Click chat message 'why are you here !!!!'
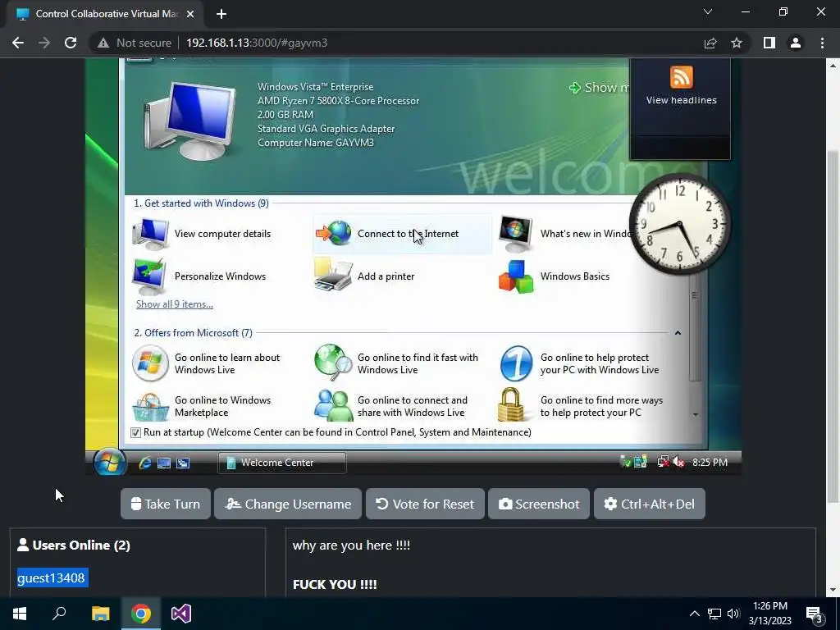Viewport: 840px width, 630px height. pyautogui.click(x=351, y=545)
